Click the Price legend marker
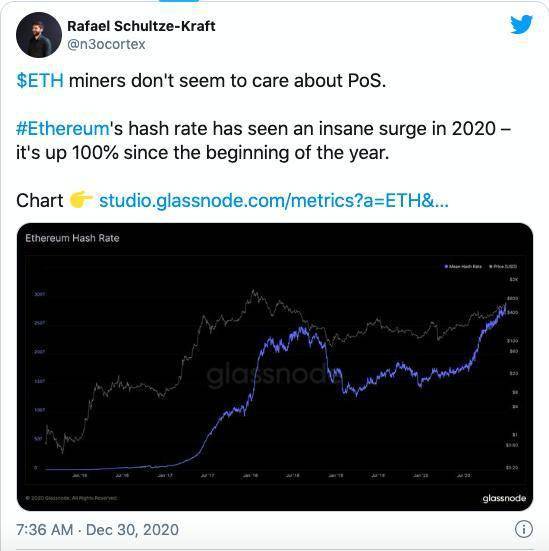The width and height of the screenshot is (549, 551). (491, 266)
